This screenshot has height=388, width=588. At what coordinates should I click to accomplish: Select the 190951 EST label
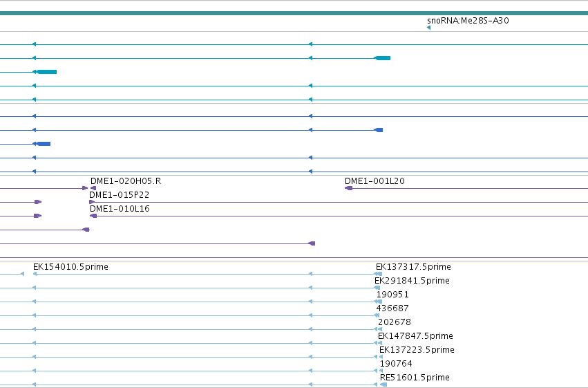(392, 295)
